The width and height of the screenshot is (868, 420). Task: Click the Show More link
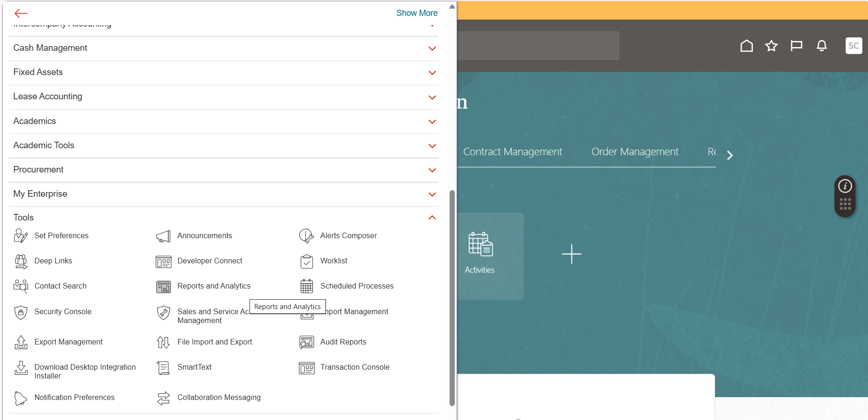[x=417, y=13]
